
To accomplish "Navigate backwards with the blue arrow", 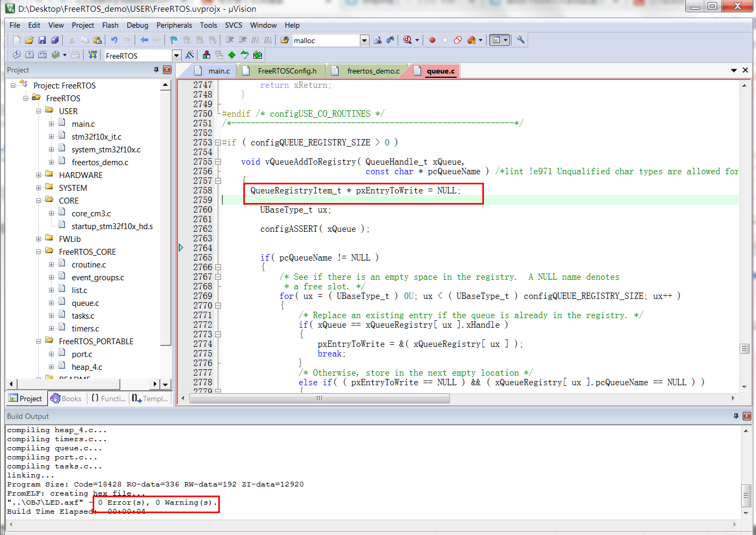I will pos(144,40).
